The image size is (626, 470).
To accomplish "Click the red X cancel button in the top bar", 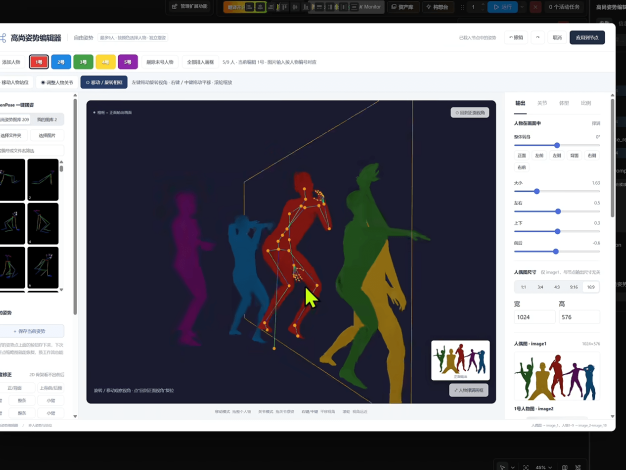I will 535,7.
